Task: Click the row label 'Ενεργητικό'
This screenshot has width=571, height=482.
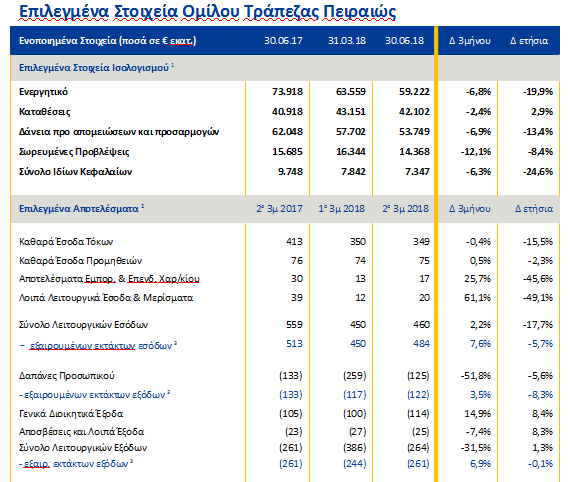Action: (43, 92)
